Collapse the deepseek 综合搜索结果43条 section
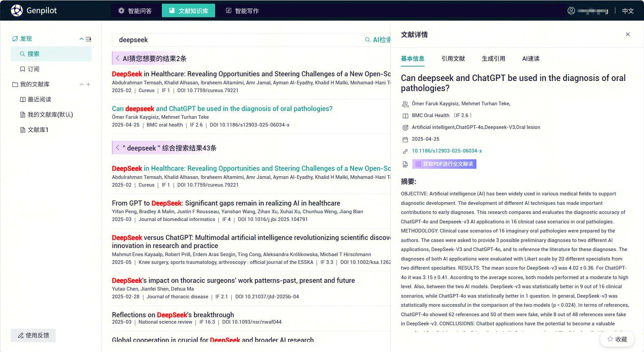Screen dimensions: 644x352 [118, 148]
